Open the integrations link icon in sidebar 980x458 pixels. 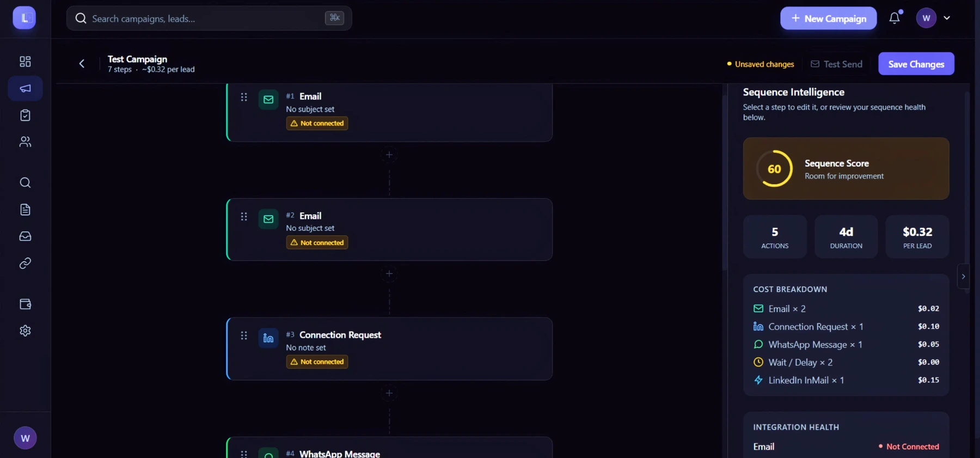(x=25, y=263)
